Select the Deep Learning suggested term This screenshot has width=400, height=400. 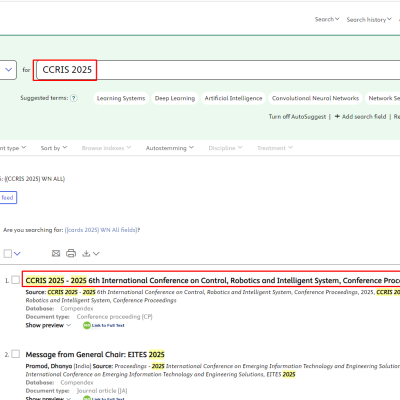tap(175, 98)
